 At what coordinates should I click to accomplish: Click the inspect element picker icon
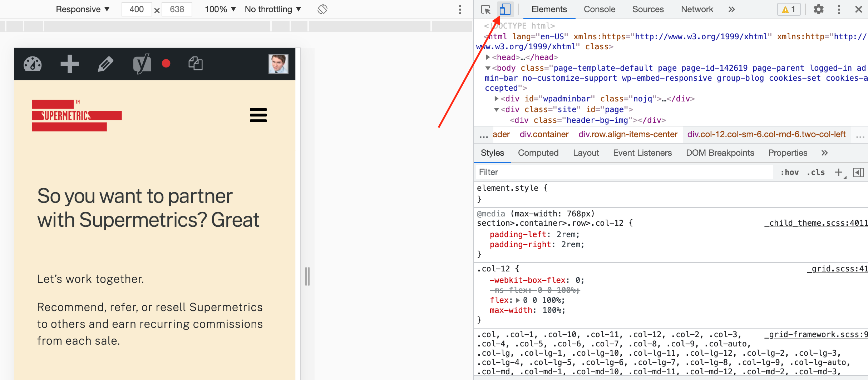485,9
